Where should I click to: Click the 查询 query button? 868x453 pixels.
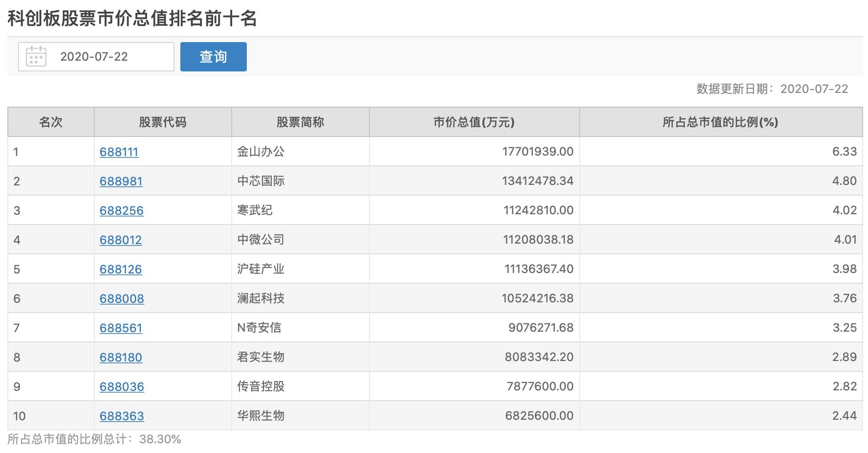pyautogui.click(x=214, y=57)
